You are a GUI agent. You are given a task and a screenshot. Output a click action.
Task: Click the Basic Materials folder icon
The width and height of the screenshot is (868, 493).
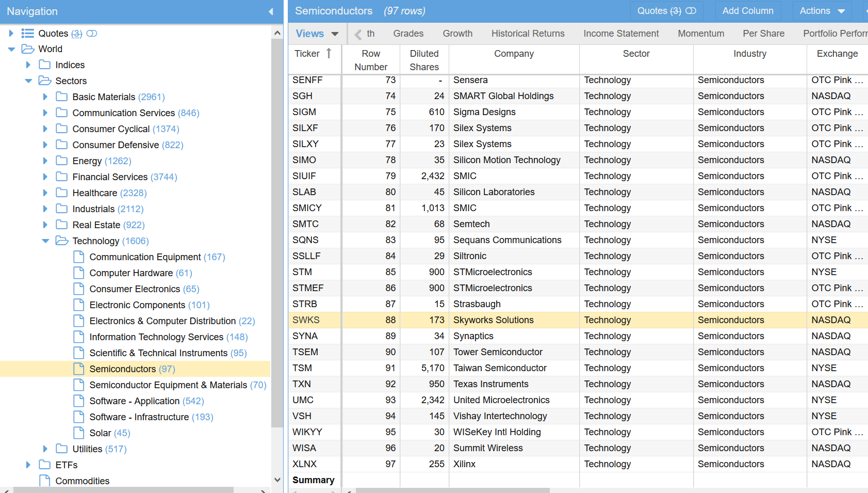pos(62,97)
